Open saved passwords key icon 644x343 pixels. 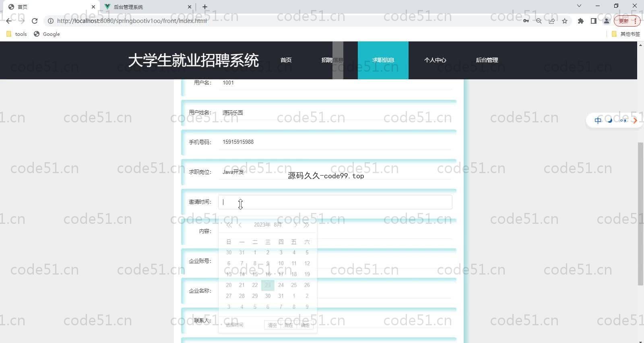pyautogui.click(x=526, y=21)
